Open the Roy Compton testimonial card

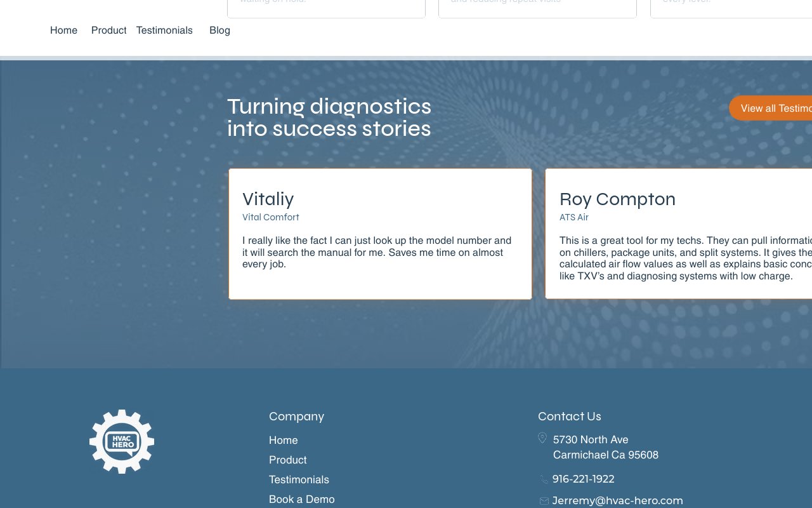click(678, 234)
